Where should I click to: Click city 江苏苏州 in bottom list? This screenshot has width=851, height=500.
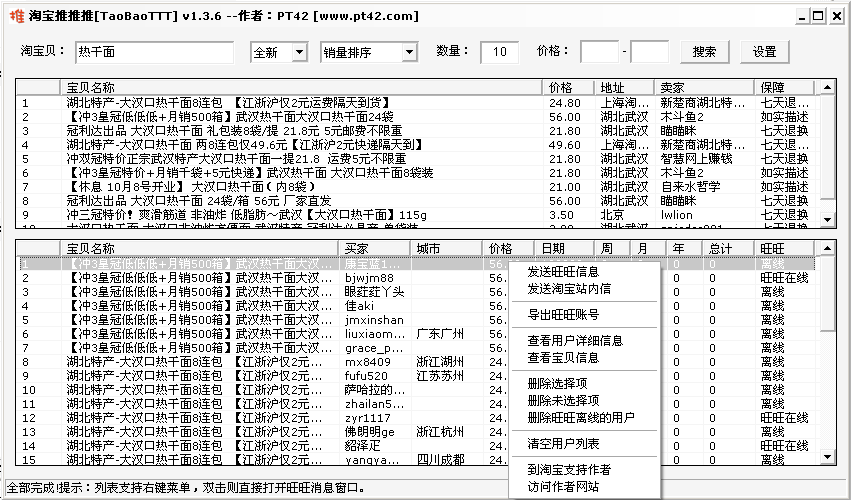pyautogui.click(x=440, y=376)
